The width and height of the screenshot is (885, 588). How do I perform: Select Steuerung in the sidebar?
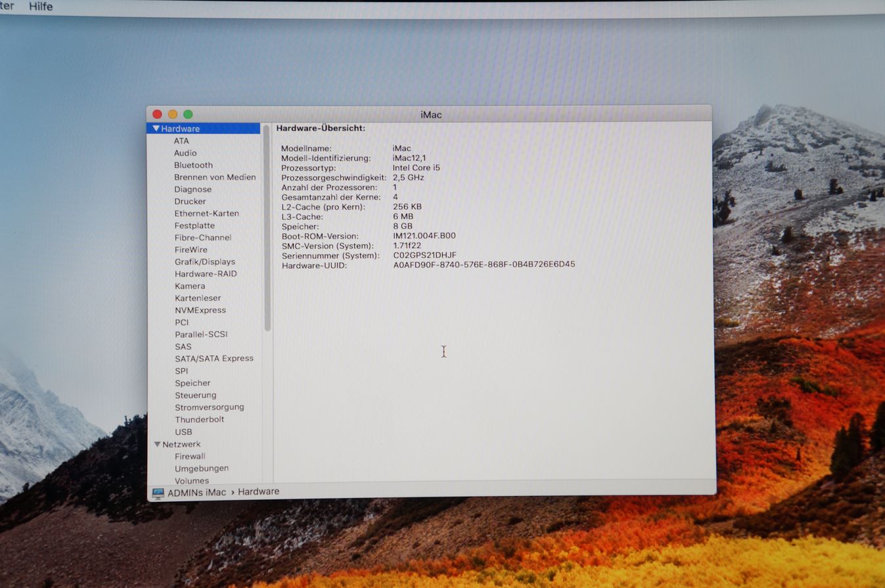195,396
